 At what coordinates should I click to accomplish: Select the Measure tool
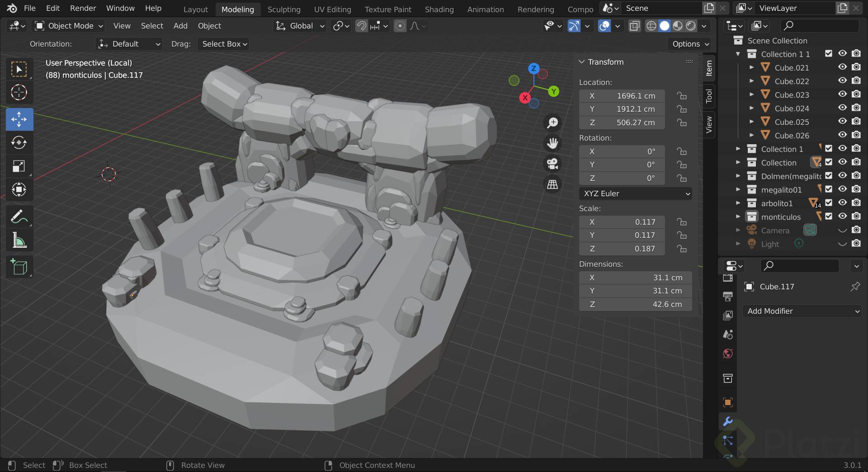pos(19,241)
